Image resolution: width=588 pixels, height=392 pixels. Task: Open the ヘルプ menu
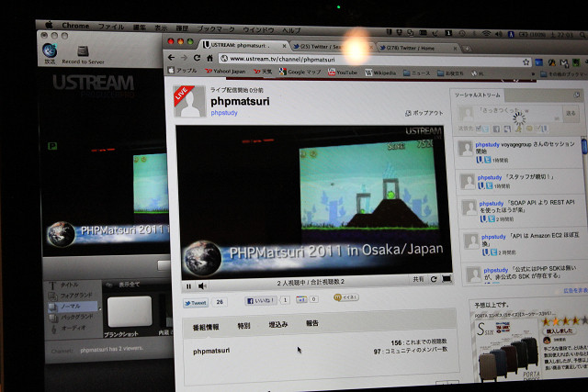coord(291,30)
